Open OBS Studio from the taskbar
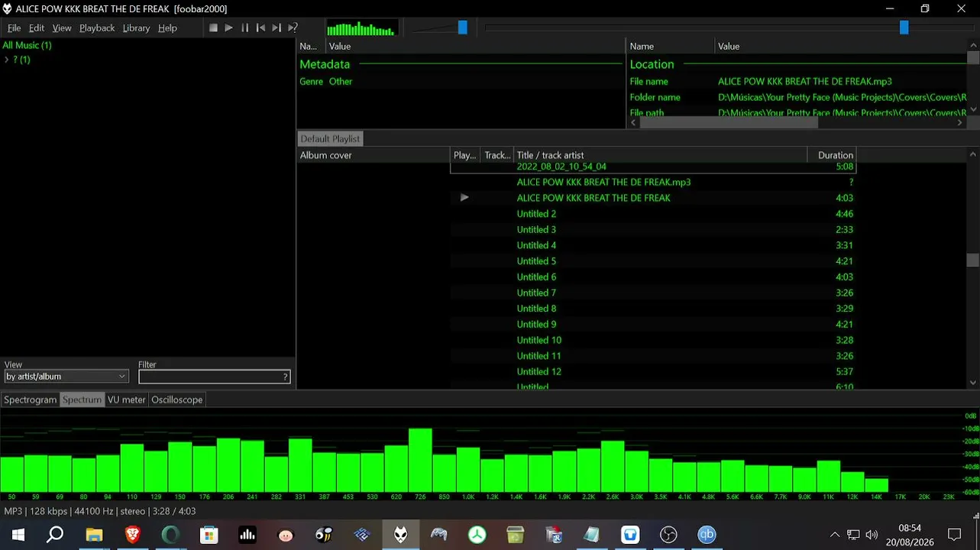The width and height of the screenshot is (980, 550). (668, 535)
